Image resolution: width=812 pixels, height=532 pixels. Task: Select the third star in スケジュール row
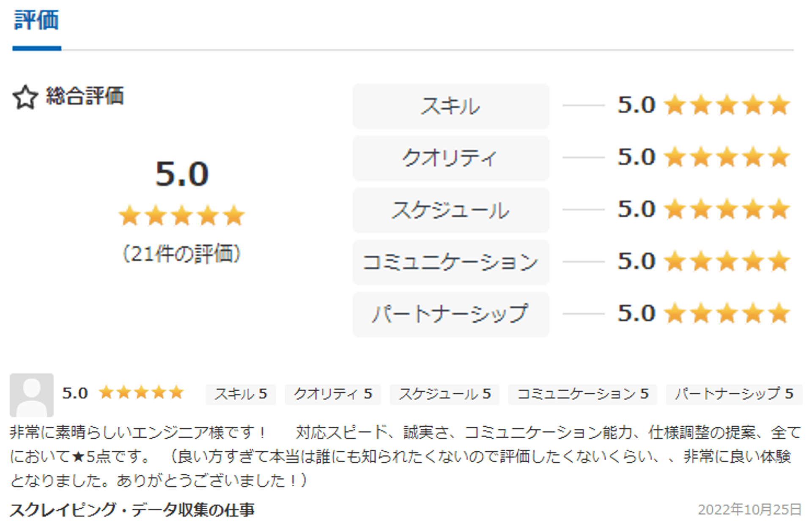[727, 209]
